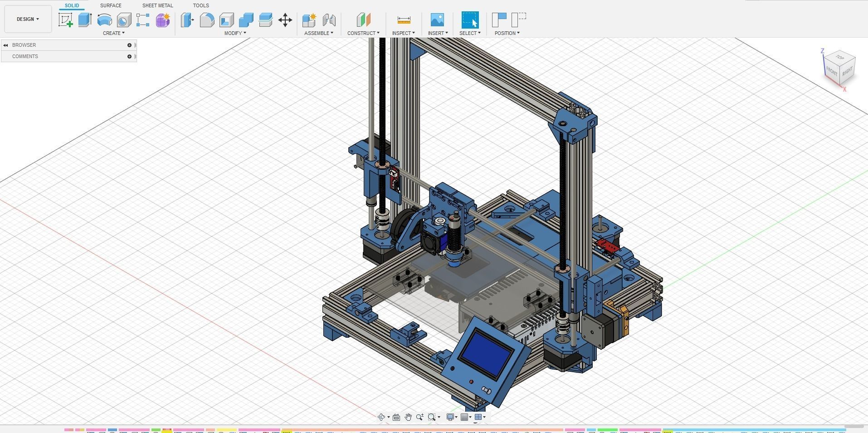Switch to the SOLID tab
Image resolution: width=868 pixels, height=433 pixels.
point(72,5)
